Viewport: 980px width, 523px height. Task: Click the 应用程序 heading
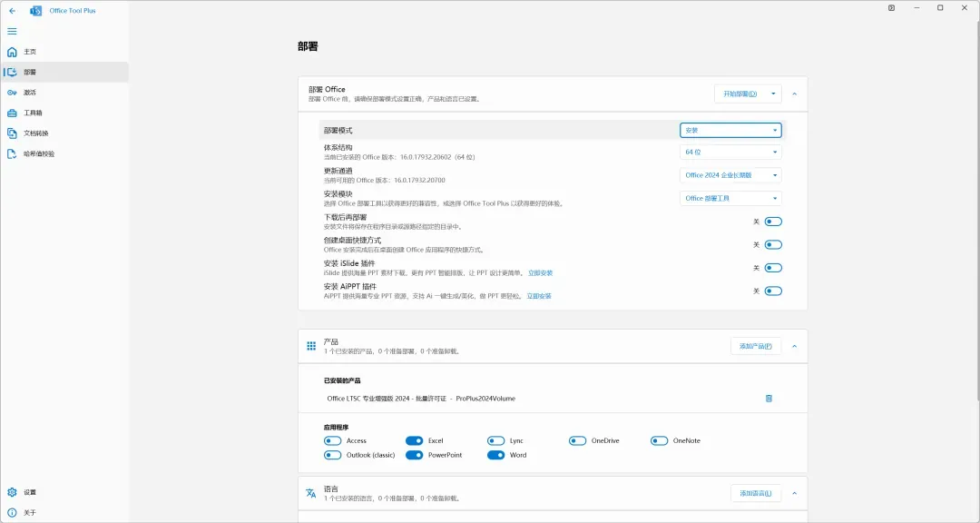[336, 428]
